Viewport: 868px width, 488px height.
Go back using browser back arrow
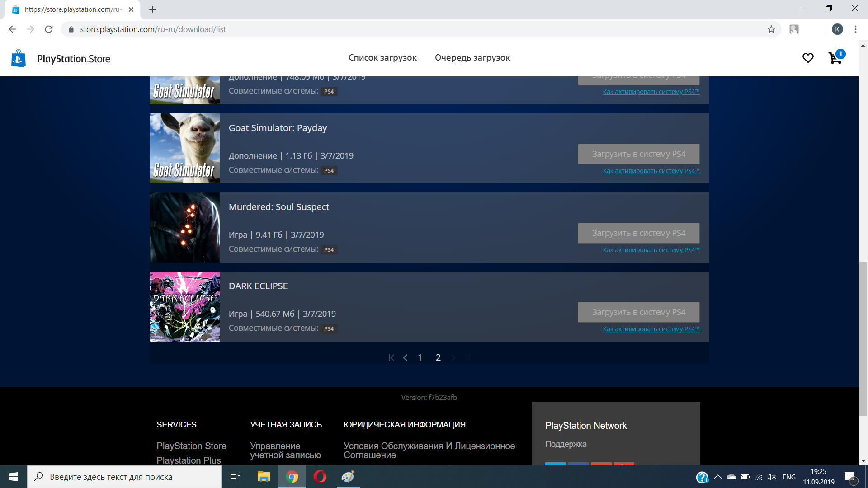tap(13, 29)
